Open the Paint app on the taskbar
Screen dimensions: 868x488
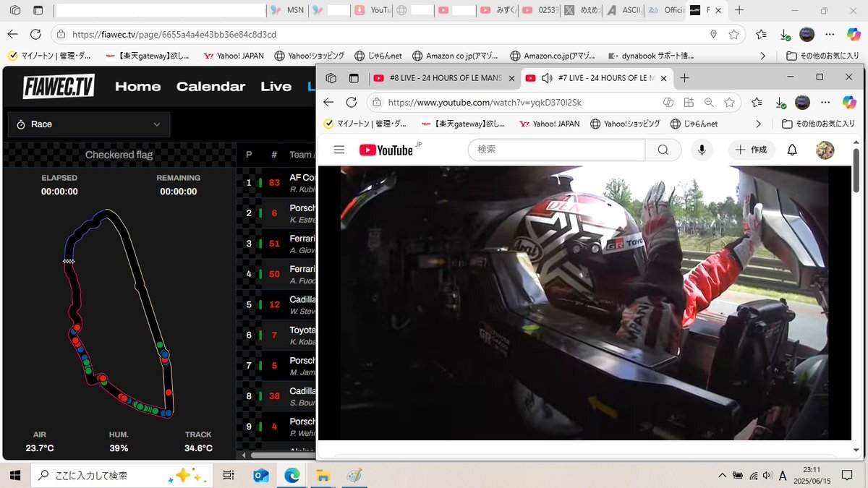[354, 475]
